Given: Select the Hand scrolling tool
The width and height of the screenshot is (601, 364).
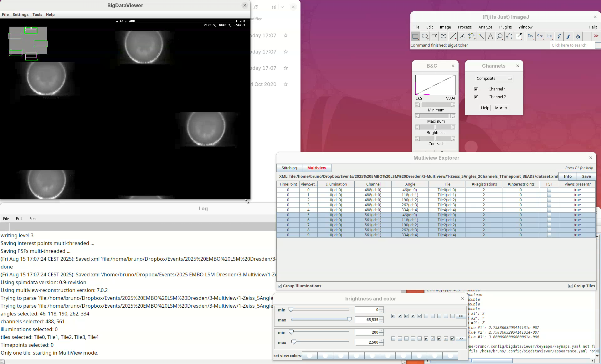Looking at the screenshot, I should click(509, 36).
